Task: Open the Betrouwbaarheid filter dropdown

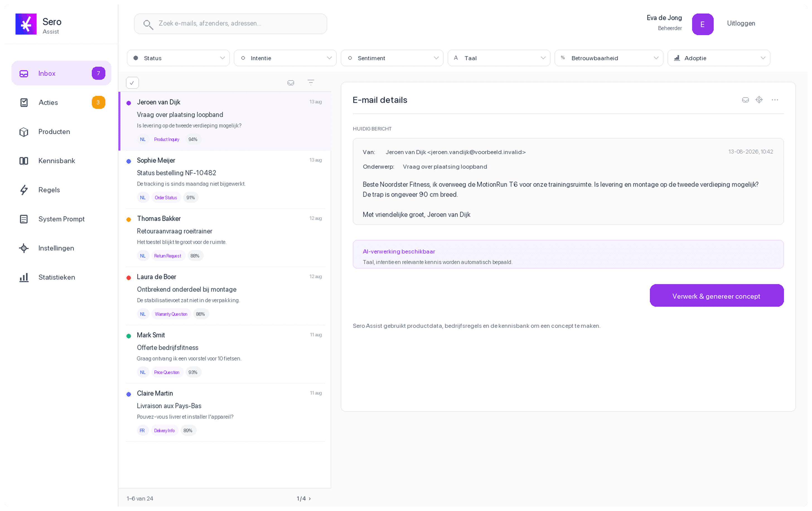Action: coord(609,58)
